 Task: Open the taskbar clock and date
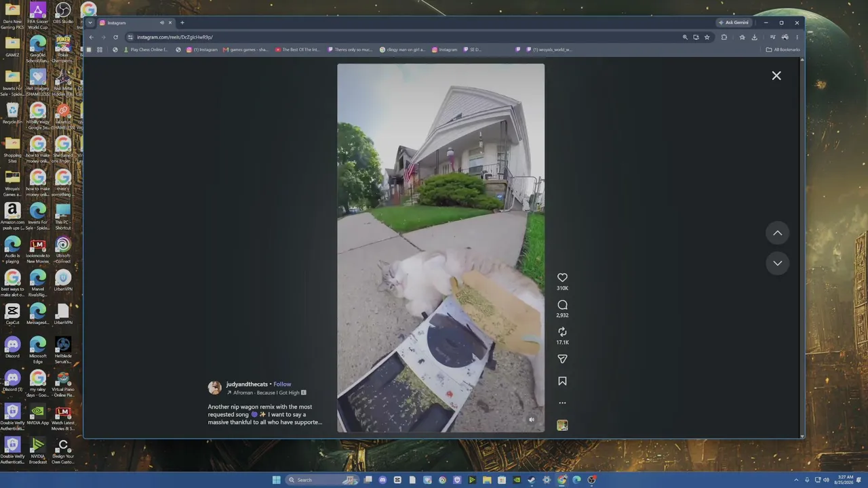[845, 480]
